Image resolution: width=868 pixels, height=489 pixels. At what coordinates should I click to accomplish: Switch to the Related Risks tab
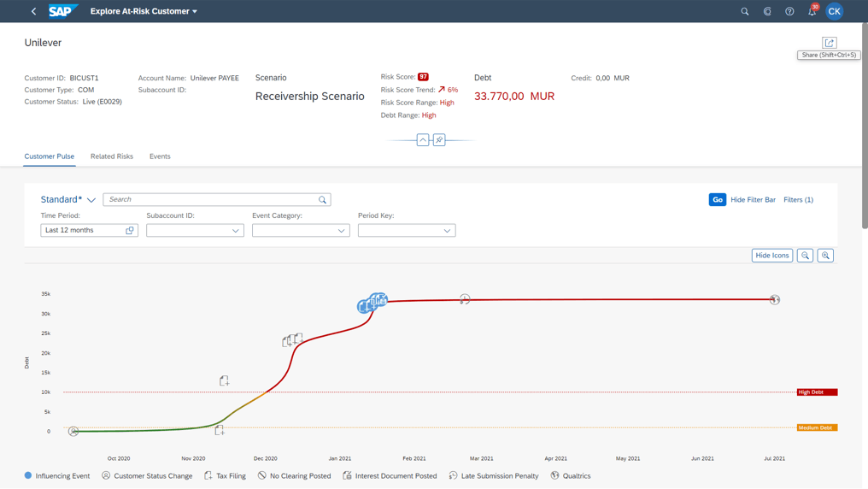112,156
